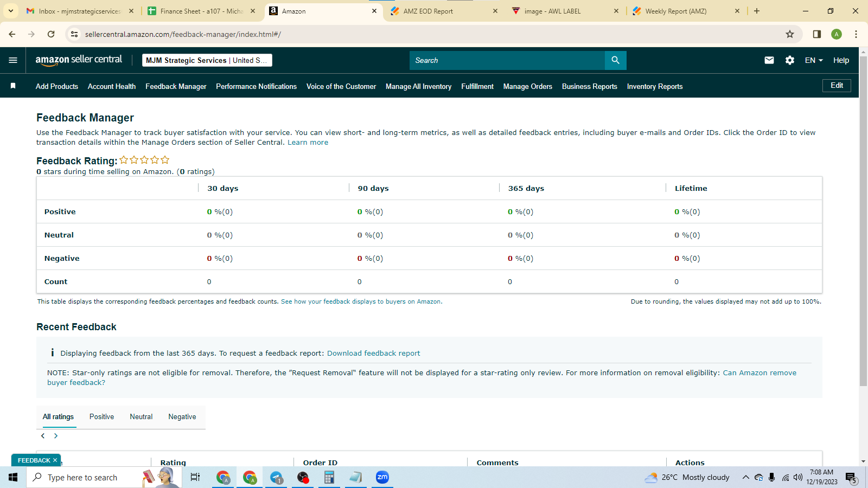The height and width of the screenshot is (488, 868).
Task: Click Download feedback report link
Action: point(373,353)
